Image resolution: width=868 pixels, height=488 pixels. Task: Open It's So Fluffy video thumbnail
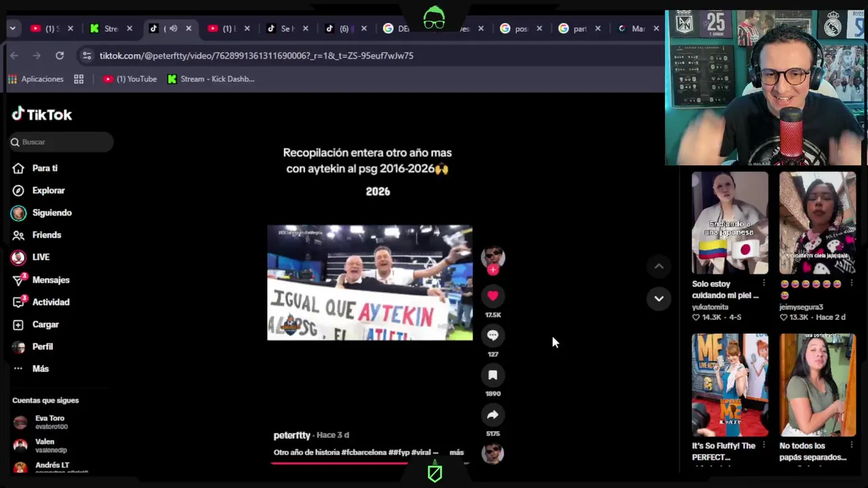coord(730,385)
